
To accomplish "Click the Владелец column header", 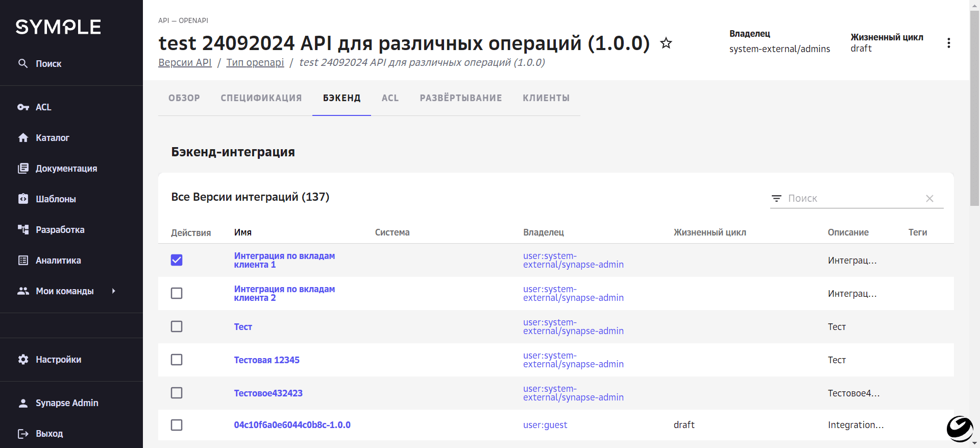I will coord(544,232).
